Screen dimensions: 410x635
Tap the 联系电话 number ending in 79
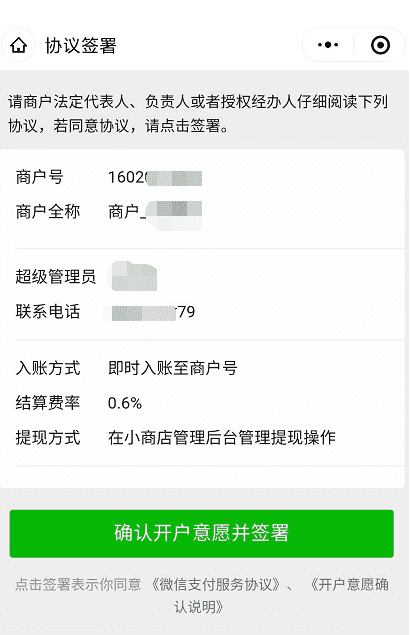point(152,312)
